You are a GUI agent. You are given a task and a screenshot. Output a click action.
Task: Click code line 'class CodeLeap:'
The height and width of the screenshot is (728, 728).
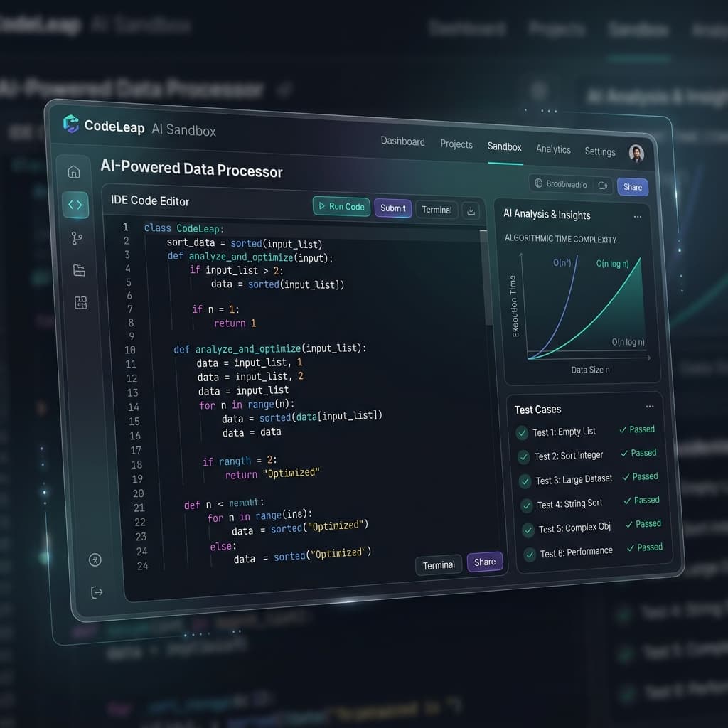pyautogui.click(x=184, y=228)
